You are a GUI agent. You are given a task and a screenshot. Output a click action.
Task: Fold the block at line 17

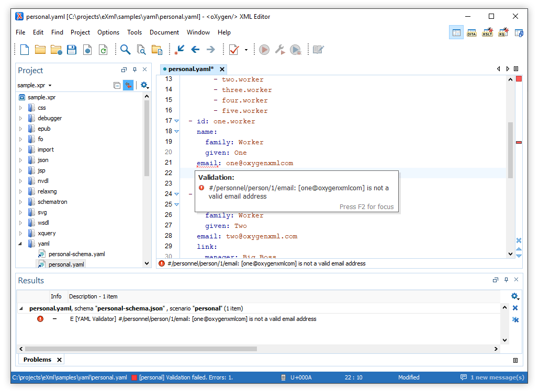click(177, 121)
